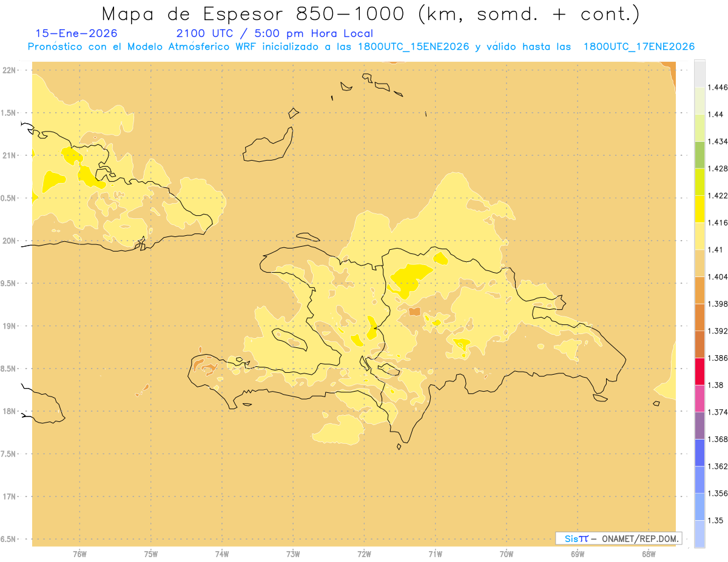Click the latitude label '19N'
Viewport: 728px width, 562px height.
pos(10,326)
